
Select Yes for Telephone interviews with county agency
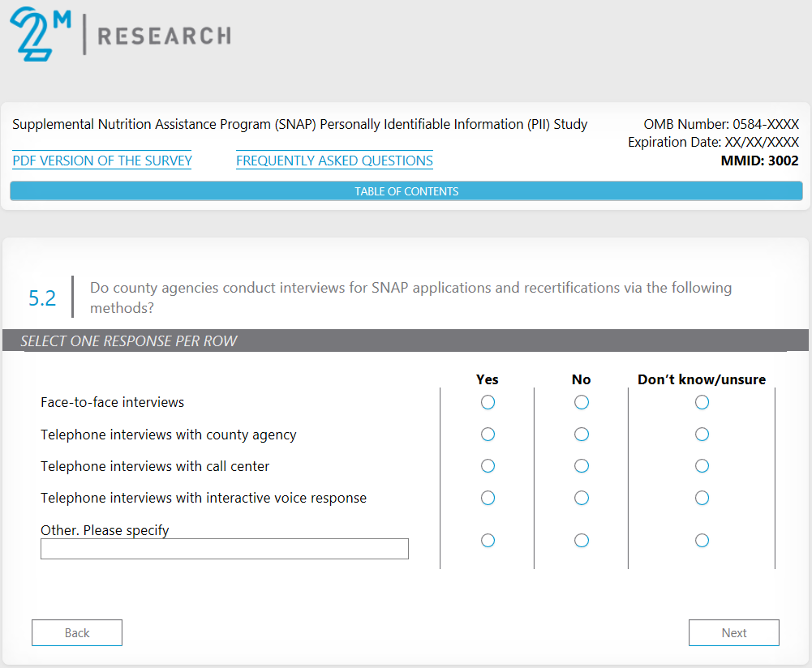(488, 435)
